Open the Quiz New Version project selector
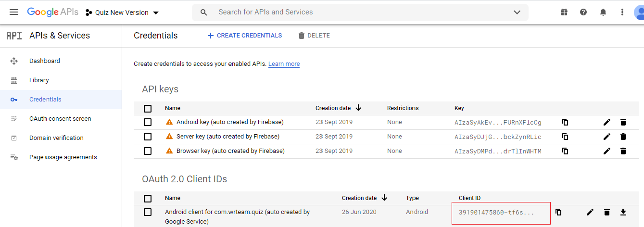This screenshot has height=227, width=644. [x=122, y=13]
